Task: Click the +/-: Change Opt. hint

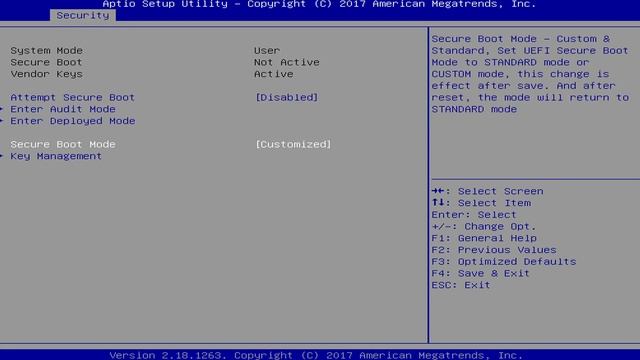Action: (484, 227)
